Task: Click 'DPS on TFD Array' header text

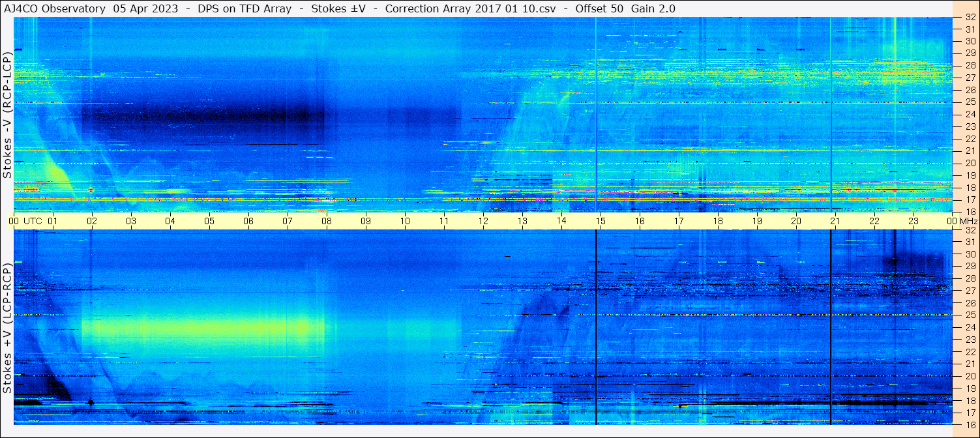Action: (x=244, y=8)
